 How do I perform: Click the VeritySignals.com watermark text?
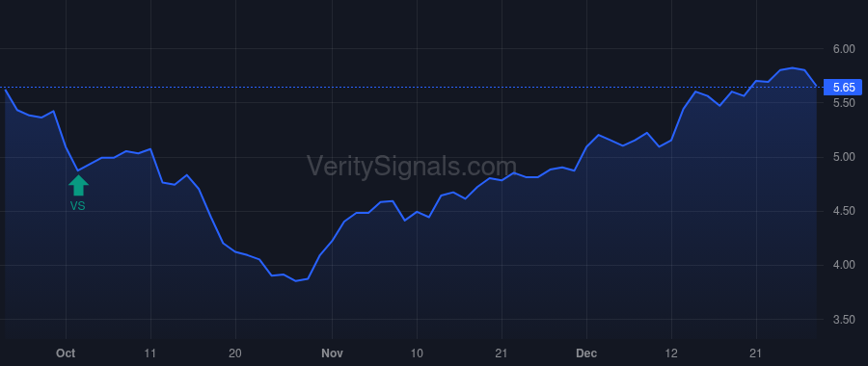pos(412,167)
